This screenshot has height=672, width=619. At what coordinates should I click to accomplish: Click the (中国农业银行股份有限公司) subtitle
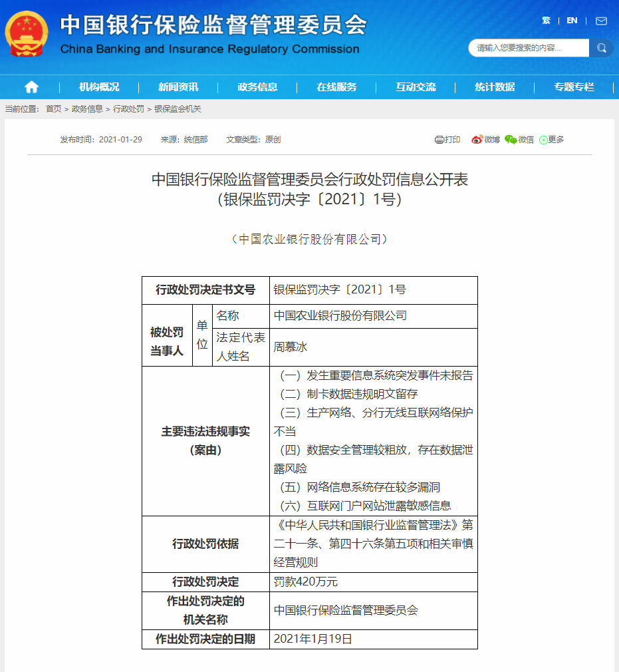pos(309,239)
